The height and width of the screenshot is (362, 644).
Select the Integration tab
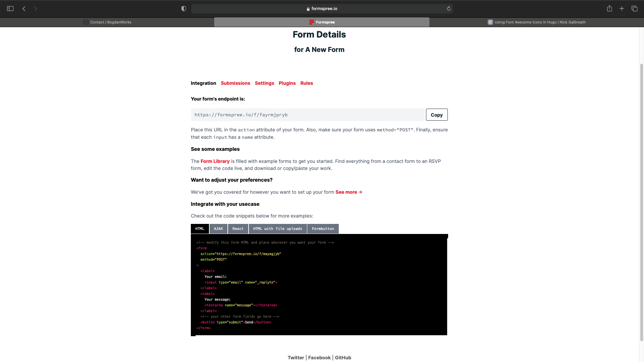click(x=203, y=83)
